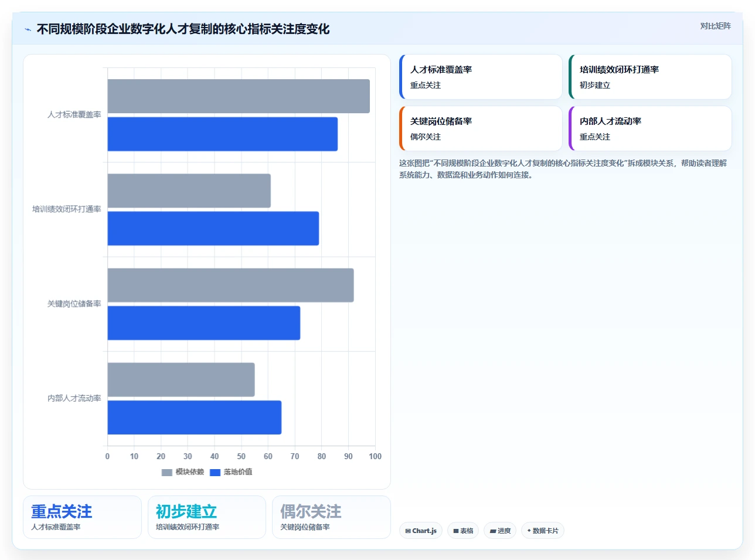Click the 人才标准覆盖率 y-axis label
Viewport: 755px width, 560px height.
(x=74, y=115)
